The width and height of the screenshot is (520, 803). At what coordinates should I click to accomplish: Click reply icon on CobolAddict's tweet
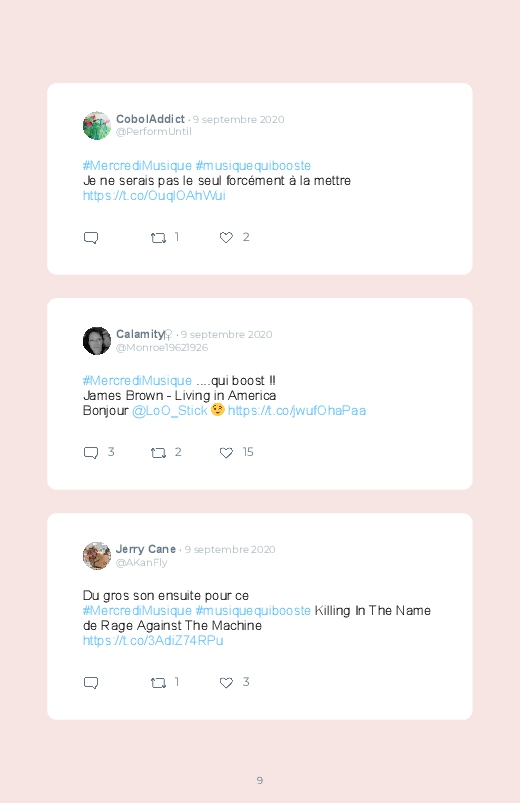[91, 238]
